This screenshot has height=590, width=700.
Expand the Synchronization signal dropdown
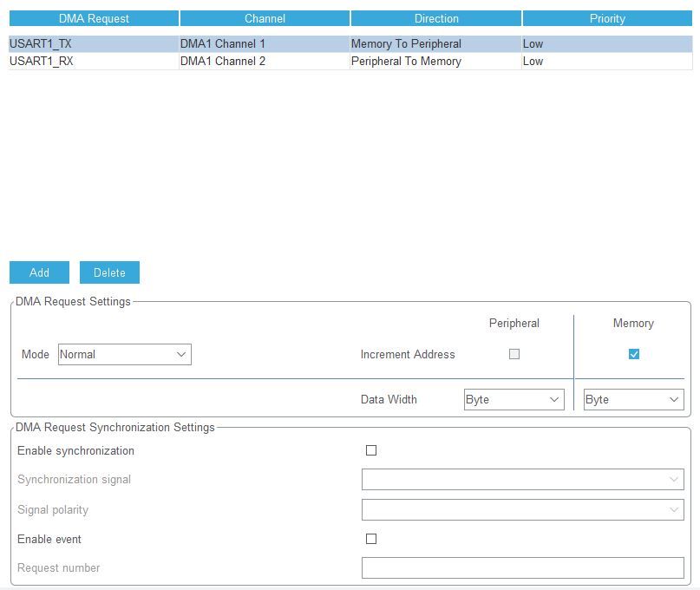pyautogui.click(x=522, y=480)
